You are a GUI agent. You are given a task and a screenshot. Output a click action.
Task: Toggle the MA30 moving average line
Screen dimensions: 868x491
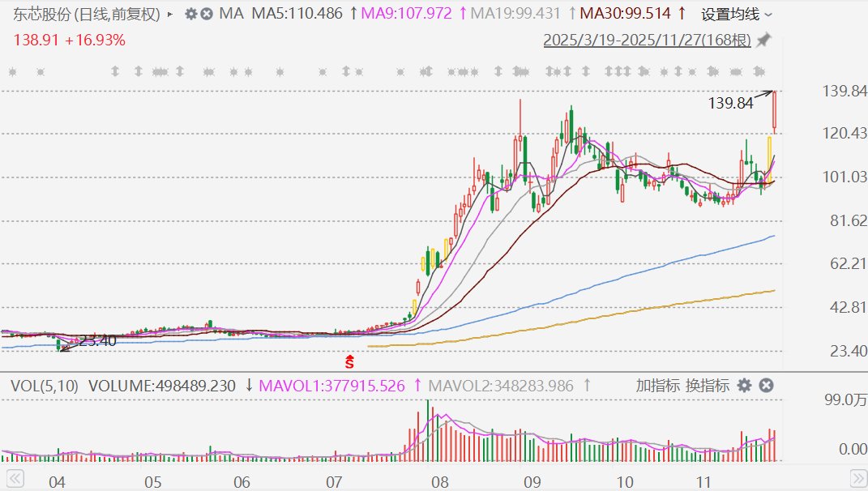pyautogui.click(x=625, y=13)
